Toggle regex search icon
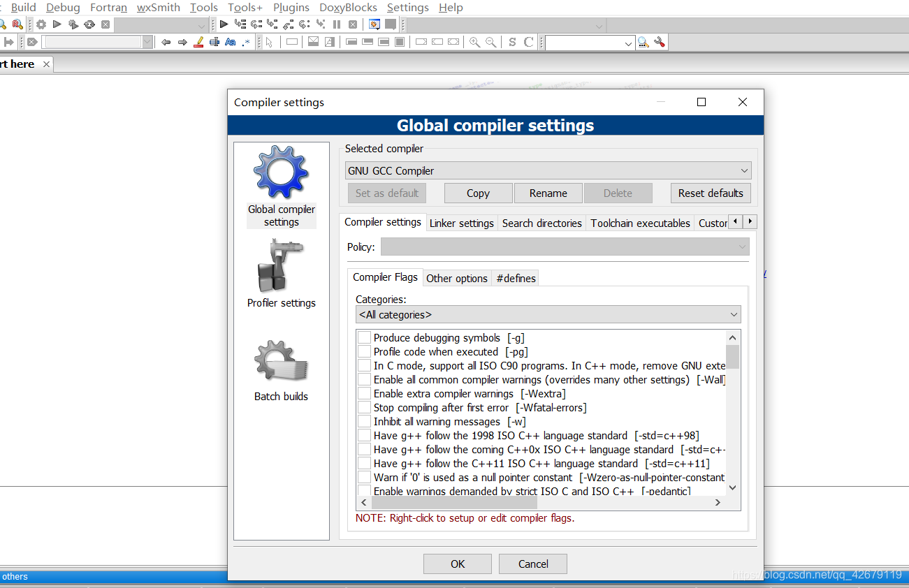Screen dimensions: 909x588 (246, 43)
